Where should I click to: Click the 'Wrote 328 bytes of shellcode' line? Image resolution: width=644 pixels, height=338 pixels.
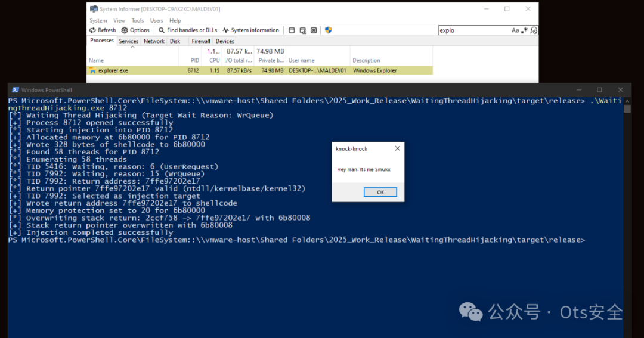(107, 145)
